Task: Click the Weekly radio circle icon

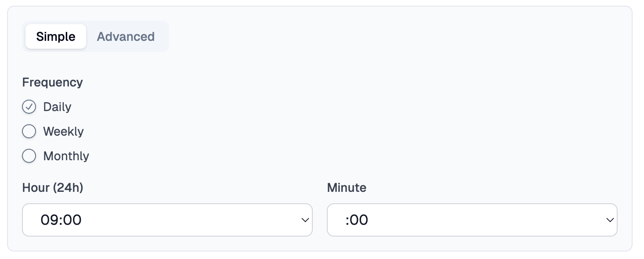Action: pyautogui.click(x=29, y=131)
